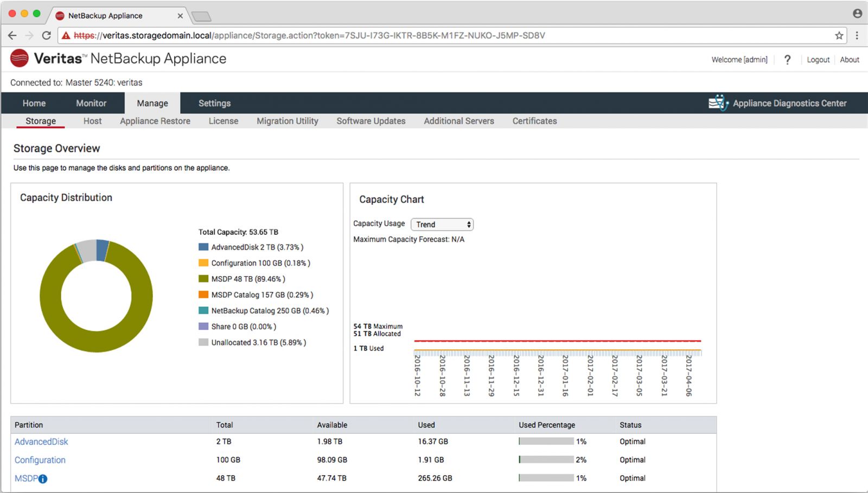
Task: Switch to the Monitor tab
Action: [x=91, y=103]
